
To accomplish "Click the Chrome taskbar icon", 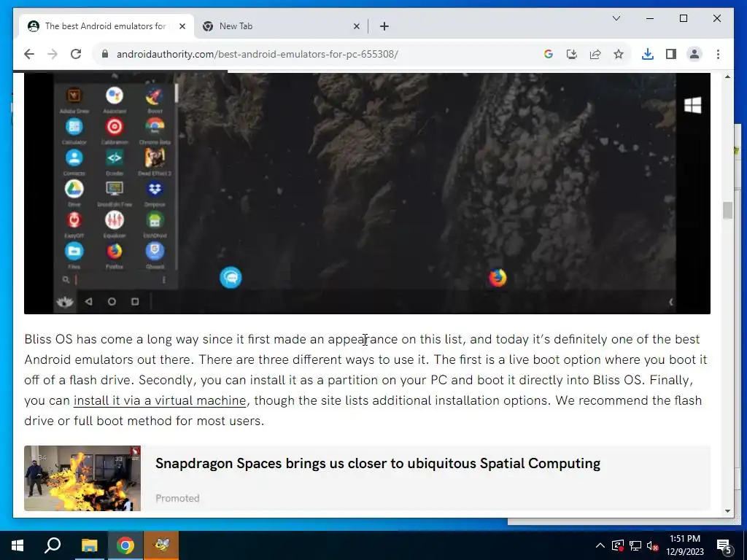I will (125, 545).
